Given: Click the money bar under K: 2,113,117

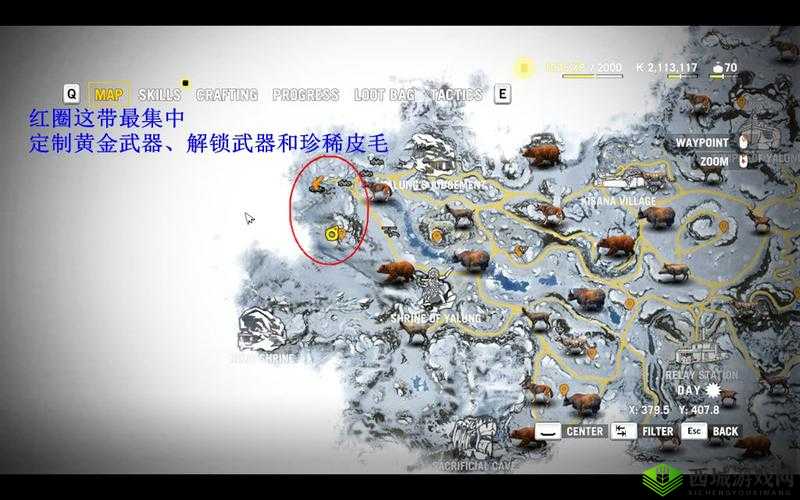Looking at the screenshot, I should pos(683,77).
